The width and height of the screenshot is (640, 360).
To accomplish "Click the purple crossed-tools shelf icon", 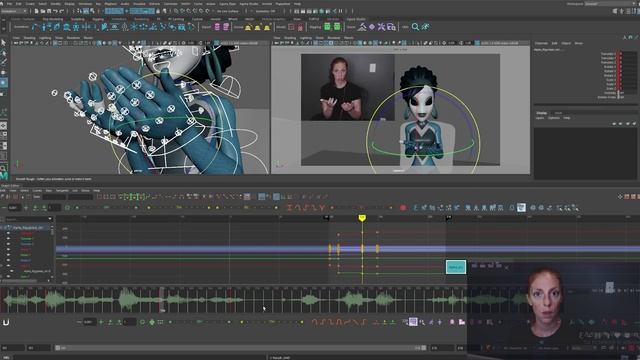I will click(381, 27).
